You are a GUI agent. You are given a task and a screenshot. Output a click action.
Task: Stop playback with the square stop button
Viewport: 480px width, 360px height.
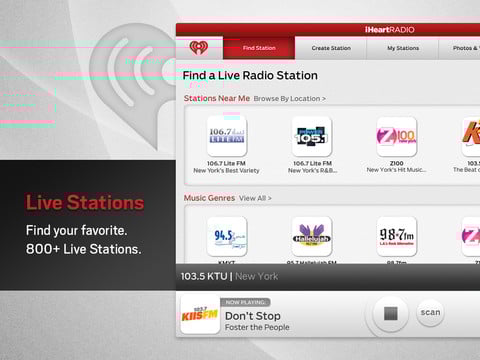click(390, 314)
